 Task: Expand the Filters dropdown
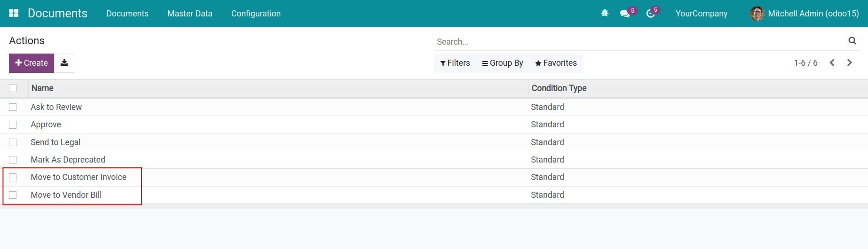[455, 63]
